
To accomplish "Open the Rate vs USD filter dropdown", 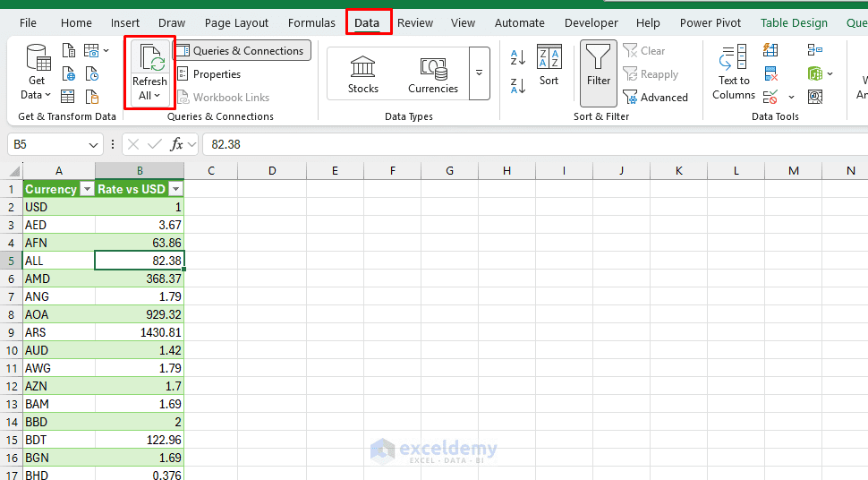I will pos(175,189).
